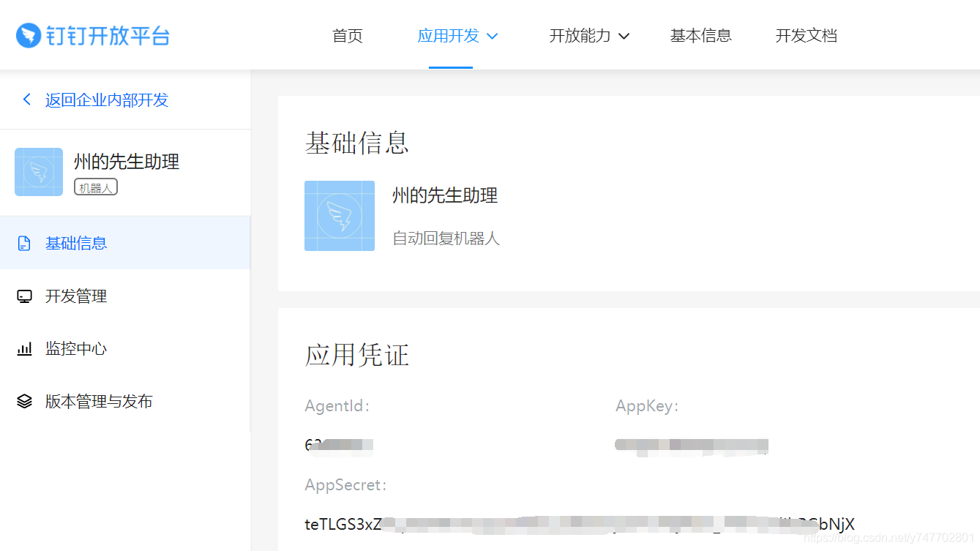Click the 州的先生助理 app icon in 基础信息
The height and width of the screenshot is (551, 980).
(x=340, y=215)
